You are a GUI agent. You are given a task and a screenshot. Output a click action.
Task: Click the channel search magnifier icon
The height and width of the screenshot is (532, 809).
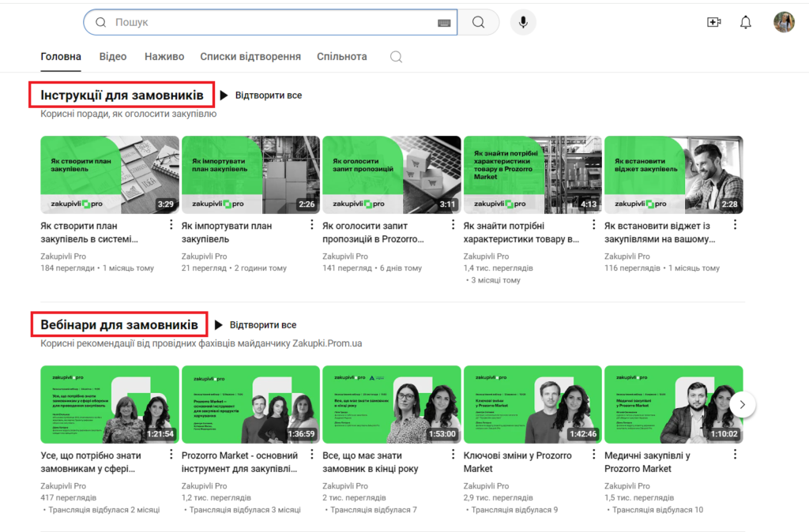(x=397, y=57)
